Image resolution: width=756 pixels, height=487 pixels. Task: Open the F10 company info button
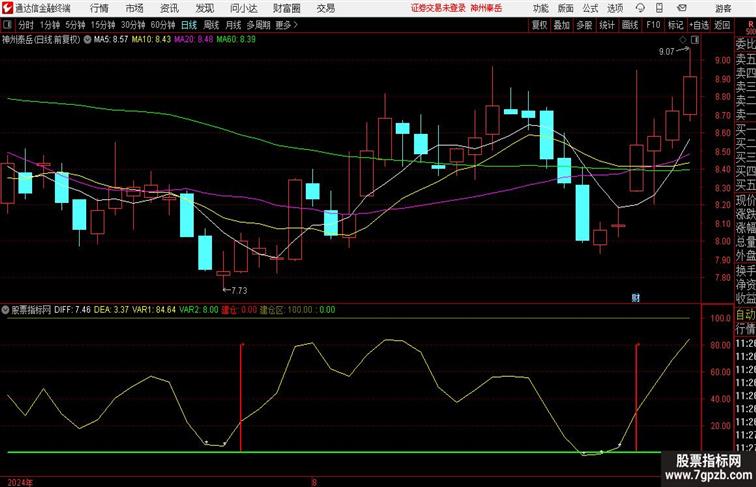[x=653, y=25]
